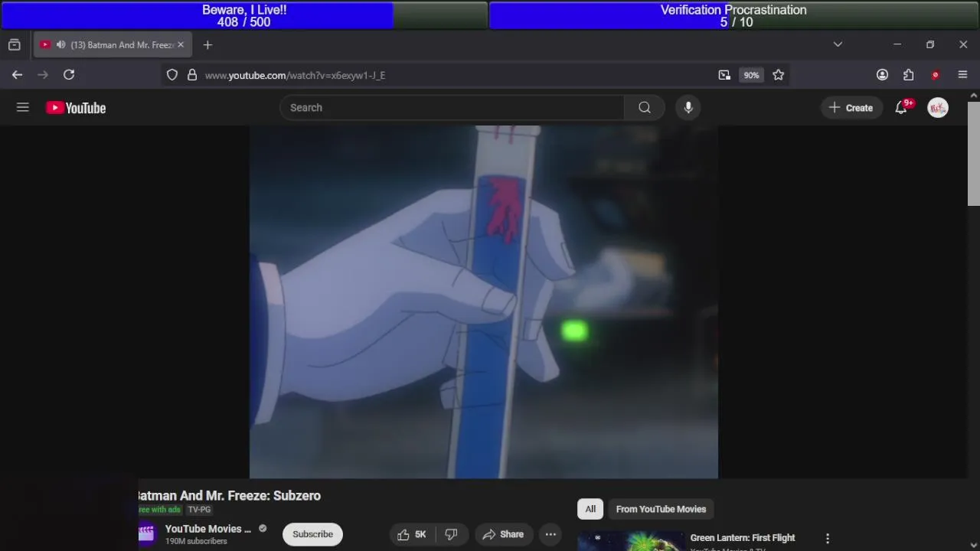Select the Batman And Mr. Freeze tab
This screenshot has width=980, height=551.
(x=113, y=45)
